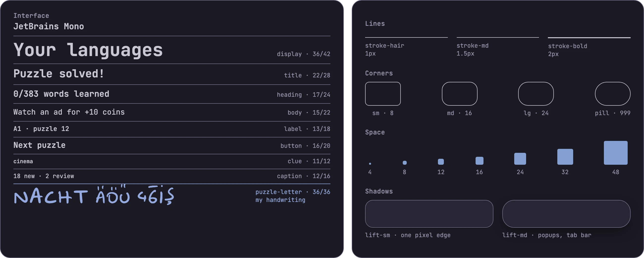Select the 'stroke-md' line label
Viewport: 644px width, 258px height.
coord(473,46)
